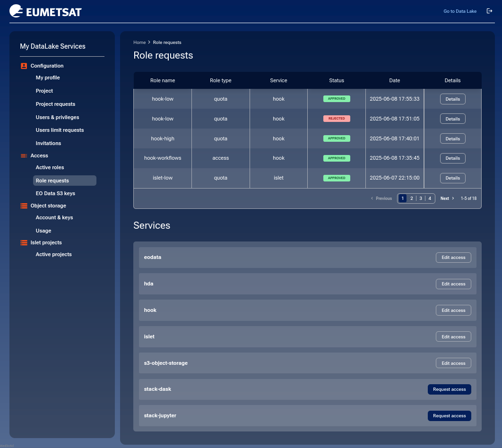Open Details for hook-high request
Screen dimensions: 502x448
tap(452, 138)
